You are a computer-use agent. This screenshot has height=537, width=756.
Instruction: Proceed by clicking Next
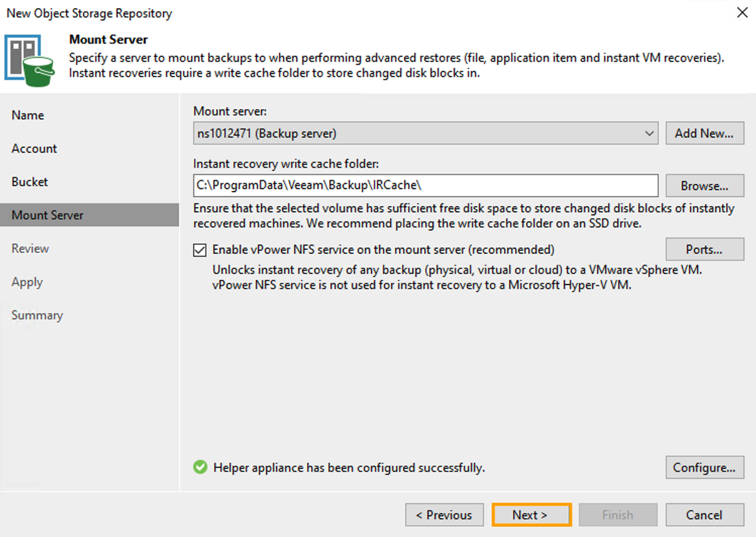point(531,514)
